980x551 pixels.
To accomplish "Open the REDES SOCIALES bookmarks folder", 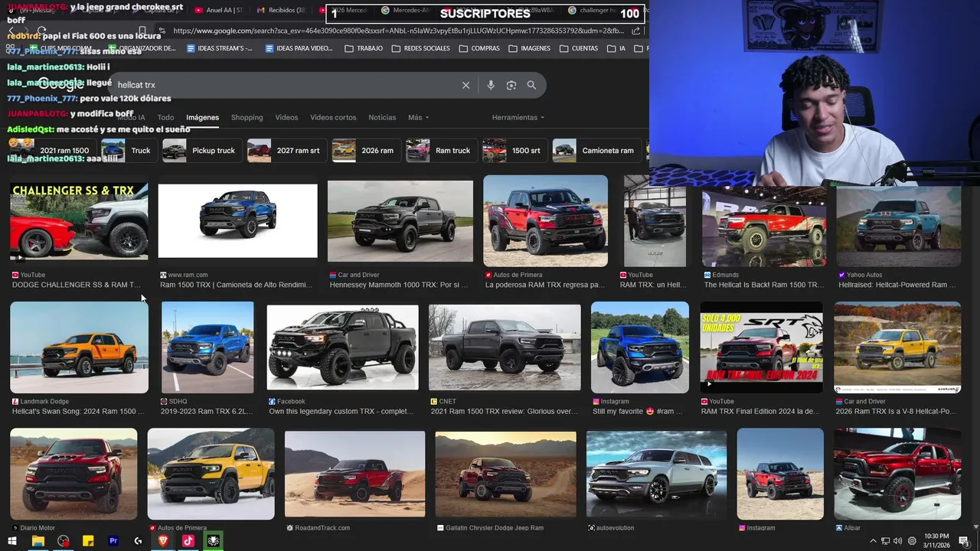I will coord(420,48).
